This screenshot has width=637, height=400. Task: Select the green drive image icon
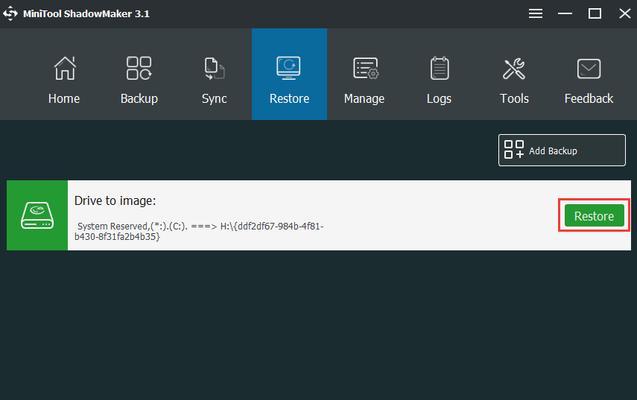click(x=37, y=215)
